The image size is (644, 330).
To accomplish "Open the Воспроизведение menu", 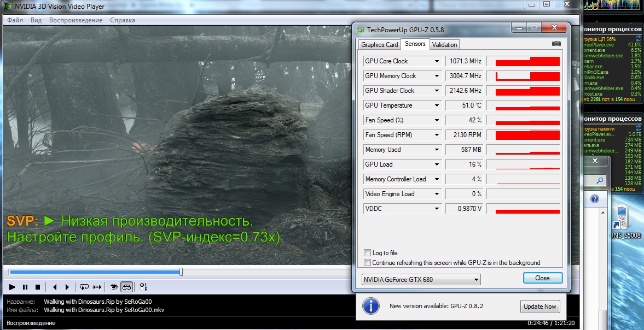I will pos(76,20).
